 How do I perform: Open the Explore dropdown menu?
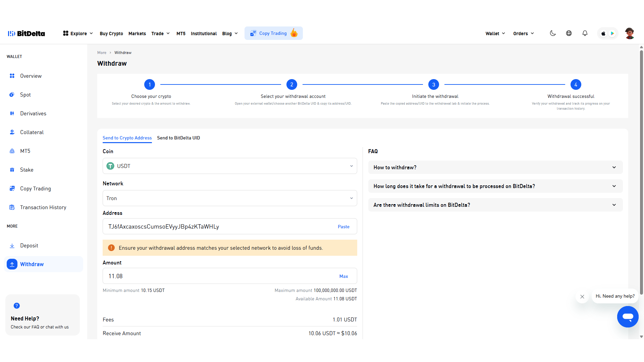click(x=78, y=34)
